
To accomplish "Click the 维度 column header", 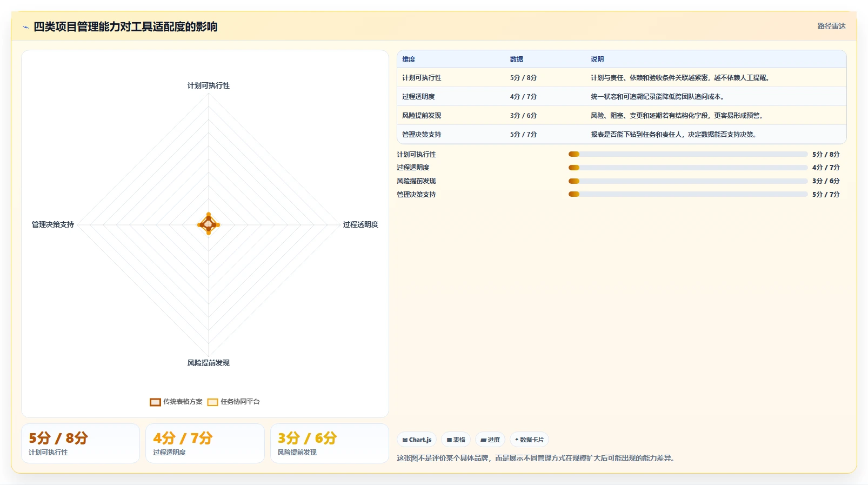I will click(409, 59).
